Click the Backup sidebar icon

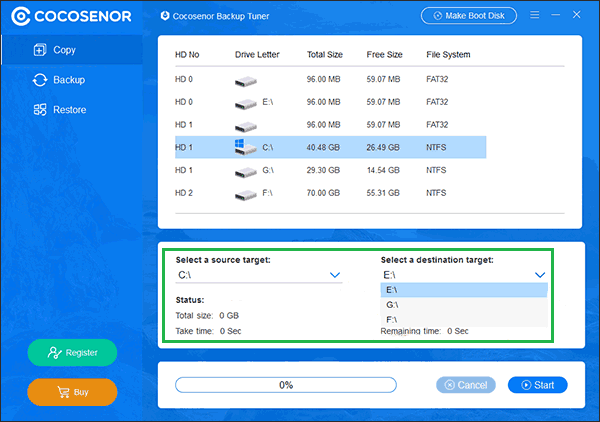point(40,80)
